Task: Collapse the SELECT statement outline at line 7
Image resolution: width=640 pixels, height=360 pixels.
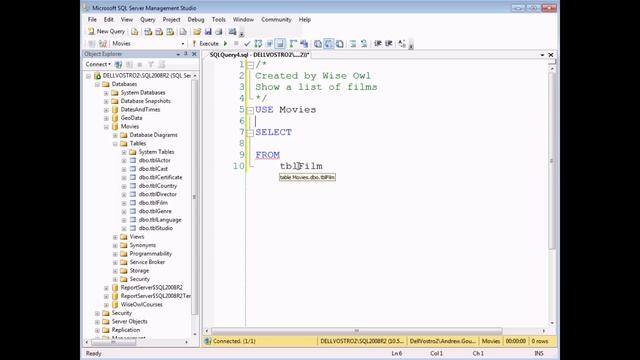Action: [x=251, y=133]
